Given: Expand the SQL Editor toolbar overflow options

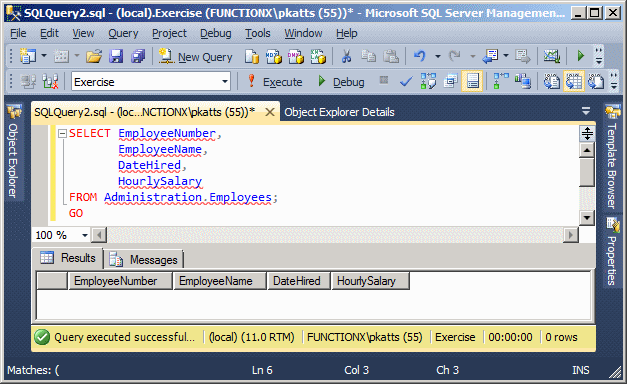Looking at the screenshot, I should [x=614, y=81].
